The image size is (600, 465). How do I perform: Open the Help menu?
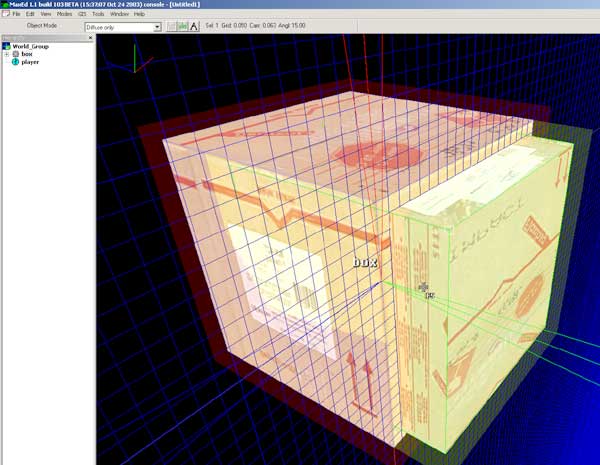pyautogui.click(x=139, y=14)
